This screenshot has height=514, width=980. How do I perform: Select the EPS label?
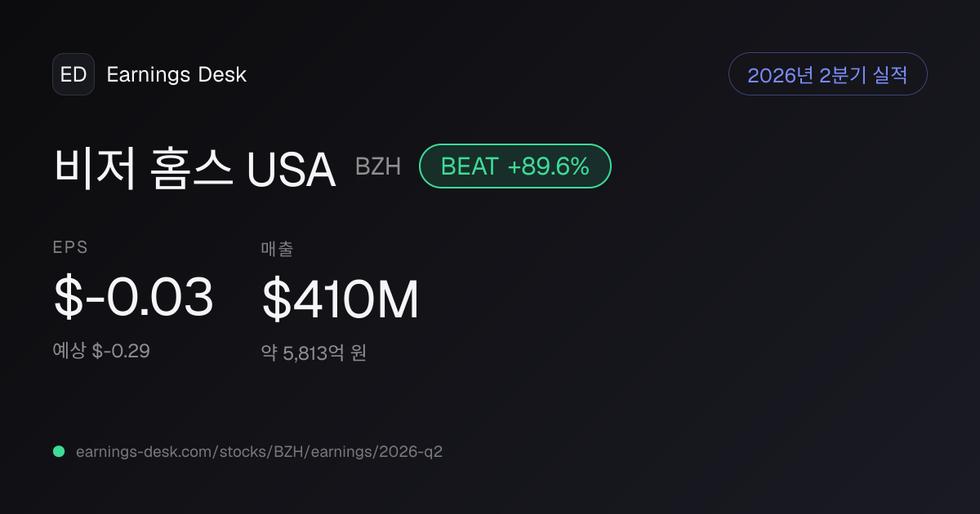click(71, 248)
